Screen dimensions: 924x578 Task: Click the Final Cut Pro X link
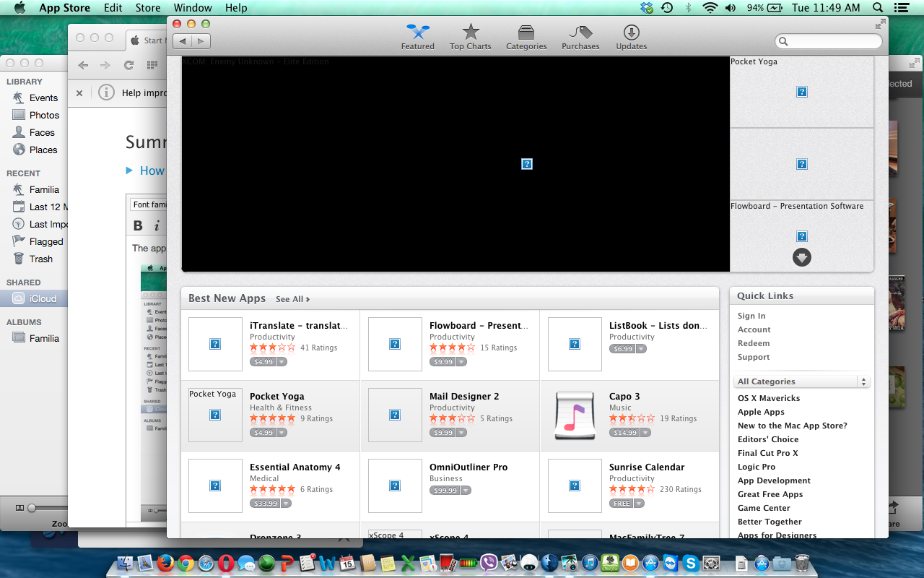[x=768, y=453]
